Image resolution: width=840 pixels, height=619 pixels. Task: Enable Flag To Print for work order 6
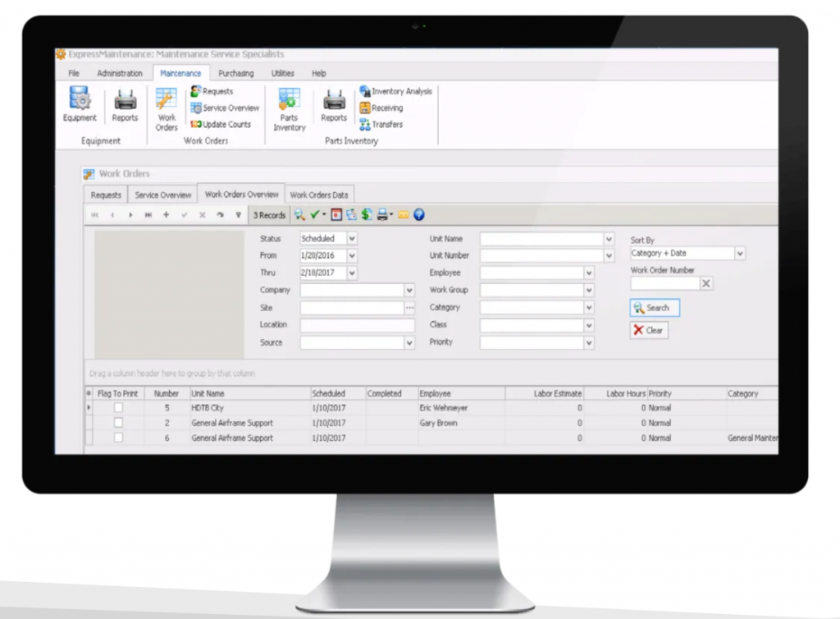[119, 438]
